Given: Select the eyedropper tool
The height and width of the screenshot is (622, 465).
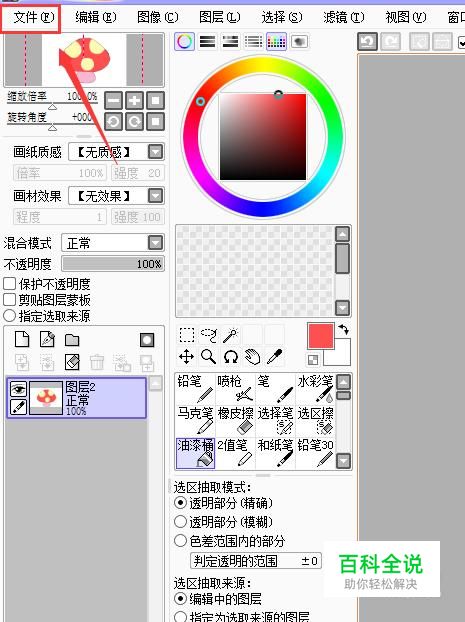Looking at the screenshot, I should coord(275,357).
